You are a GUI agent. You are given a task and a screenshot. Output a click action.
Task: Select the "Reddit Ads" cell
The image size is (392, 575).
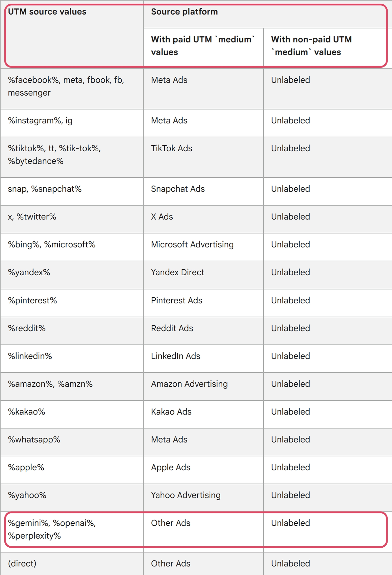[203, 331]
